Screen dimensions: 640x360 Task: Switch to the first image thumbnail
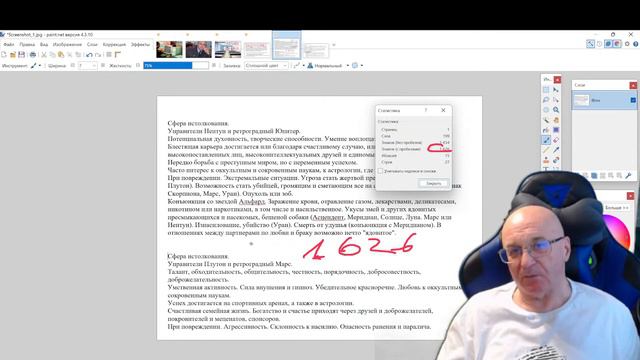pyautogui.click(x=169, y=49)
